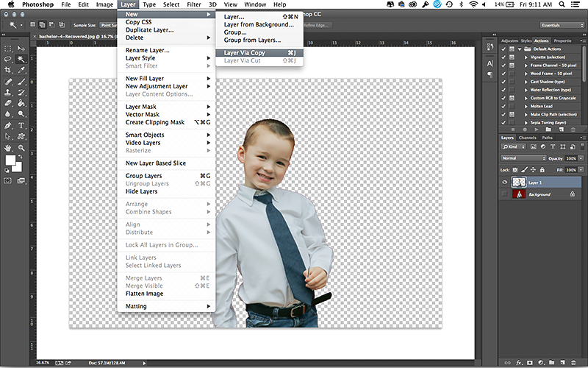The height and width of the screenshot is (368, 588).
Task: Expand the Custom RGB to Grayscale action
Action: [x=526, y=98]
